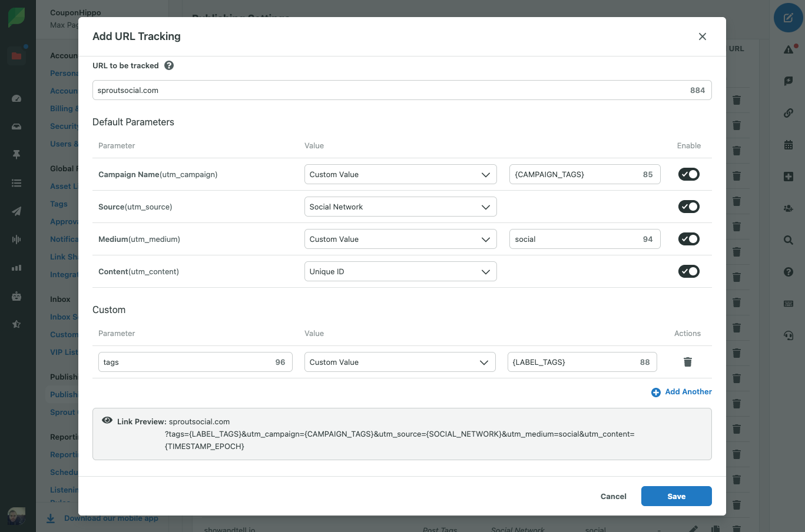Screen dimensions: 805x532
Task: Delete the tags custom parameter row
Action: (687, 362)
